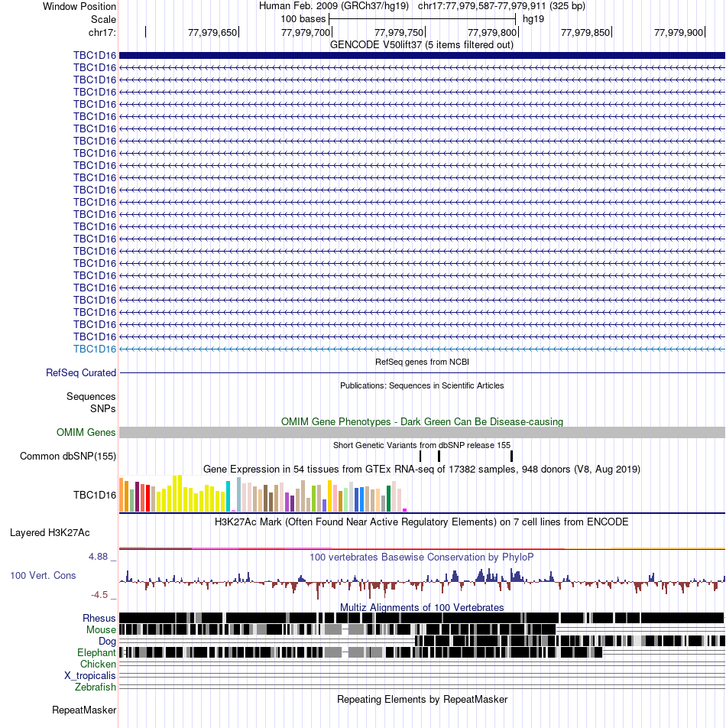Viewport: 726px width, 728px height.
Task: Click the 'hg19' text beside the scale bar
Action: [533, 19]
